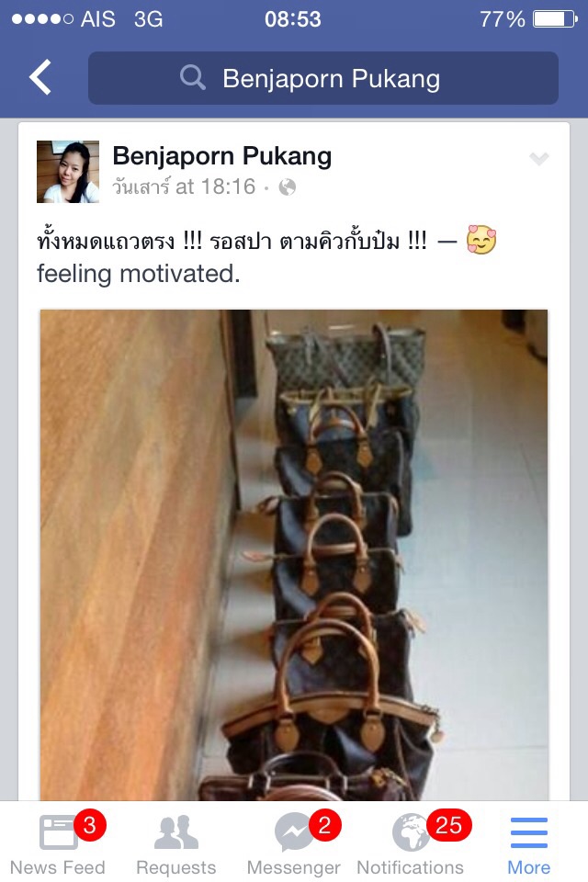
Task: Open the Friend Requests icon
Action: tap(176, 832)
